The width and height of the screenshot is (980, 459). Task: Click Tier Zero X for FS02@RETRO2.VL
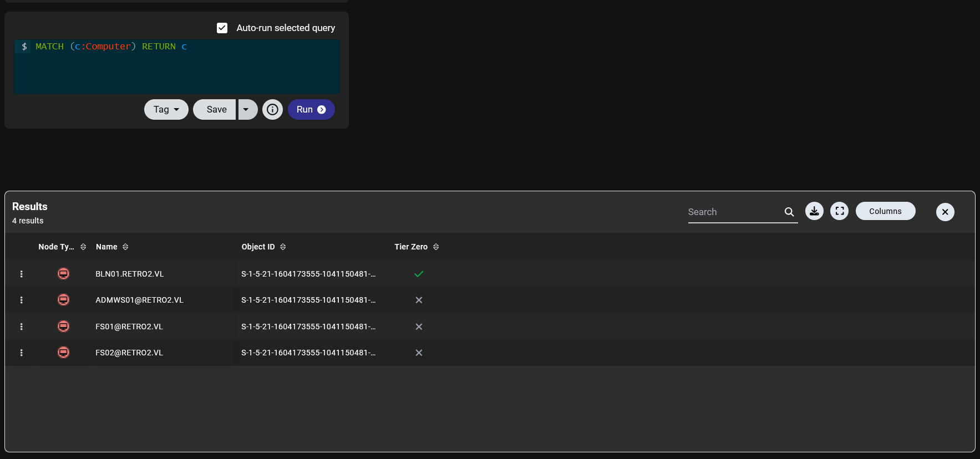[x=419, y=353]
